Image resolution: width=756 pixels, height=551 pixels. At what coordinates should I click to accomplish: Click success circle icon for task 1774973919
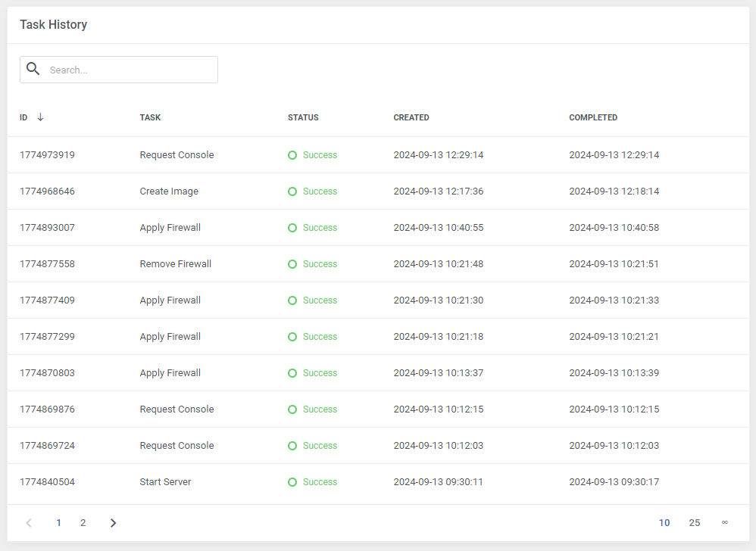[x=292, y=155]
